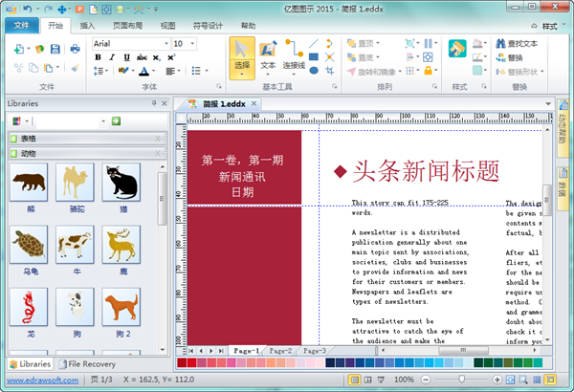This screenshot has width=574, height=392.
Task: Open the www.edrawsoft.com link
Action: [42, 380]
